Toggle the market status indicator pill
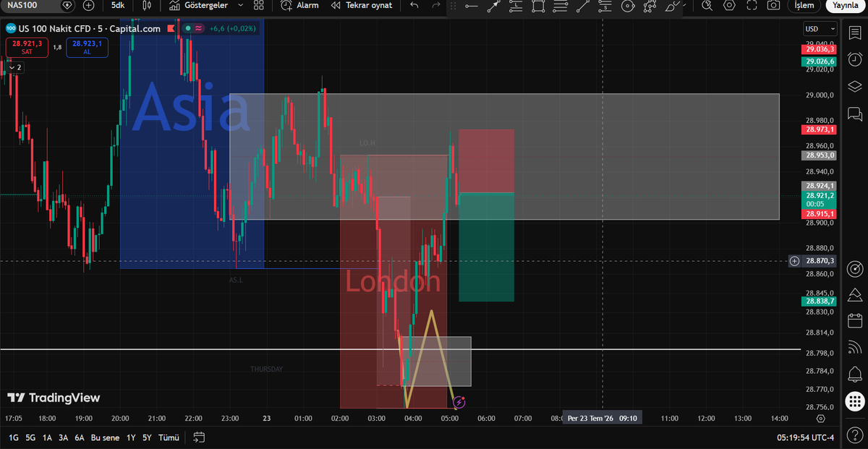 pos(193,29)
